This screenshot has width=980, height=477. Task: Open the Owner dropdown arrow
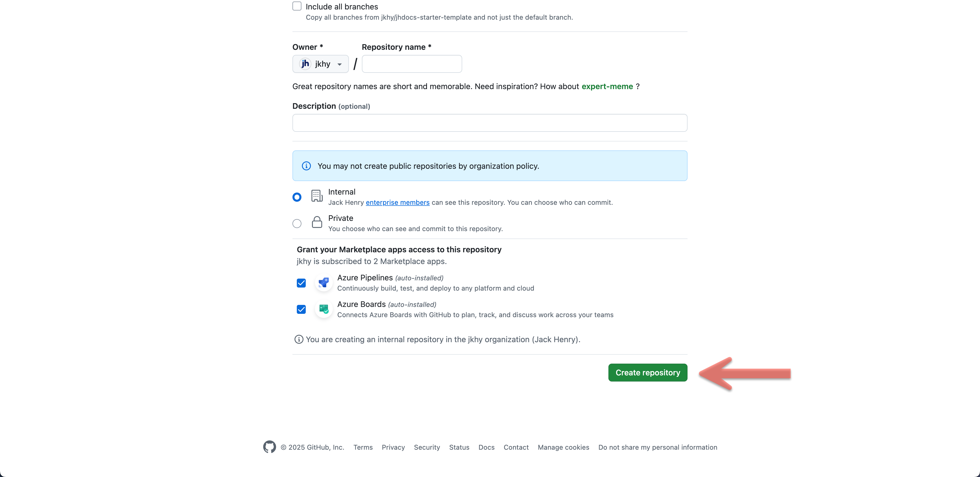[339, 64]
